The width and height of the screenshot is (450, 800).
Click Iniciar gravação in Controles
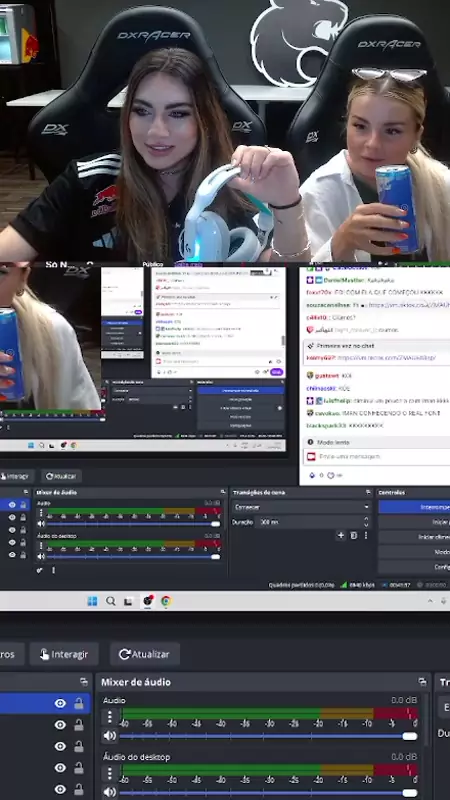tap(414, 522)
